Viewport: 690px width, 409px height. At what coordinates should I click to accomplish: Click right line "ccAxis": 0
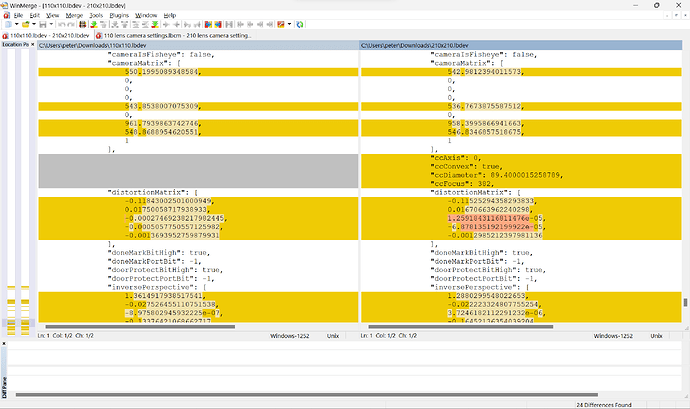(x=456, y=158)
